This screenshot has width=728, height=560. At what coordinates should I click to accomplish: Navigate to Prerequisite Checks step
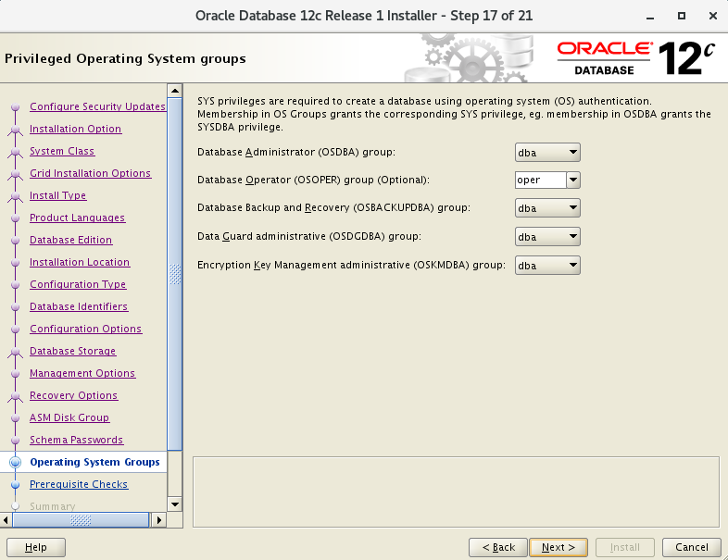[x=79, y=484]
